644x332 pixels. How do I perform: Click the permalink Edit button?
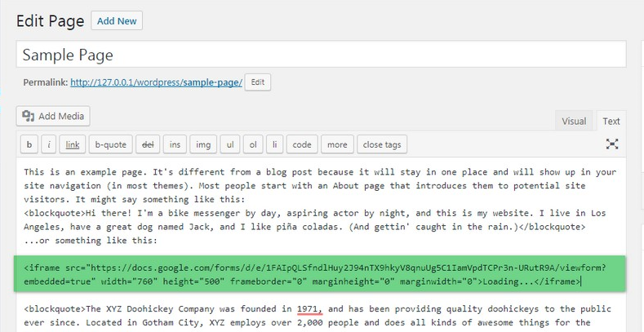(257, 82)
